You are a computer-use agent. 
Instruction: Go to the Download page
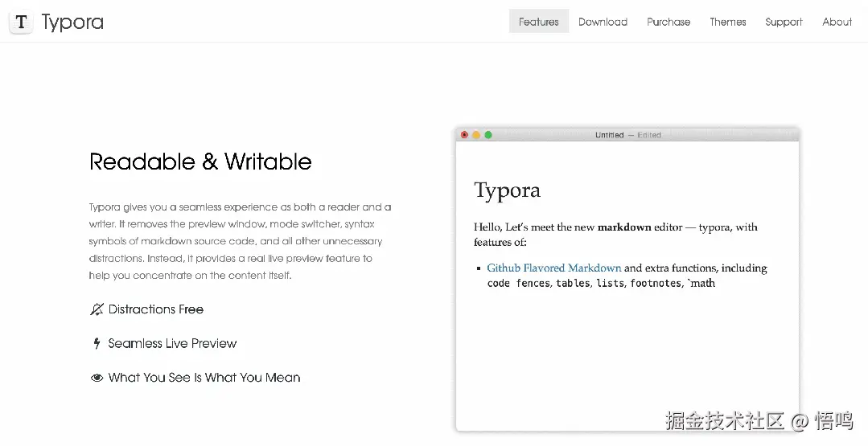tap(603, 22)
